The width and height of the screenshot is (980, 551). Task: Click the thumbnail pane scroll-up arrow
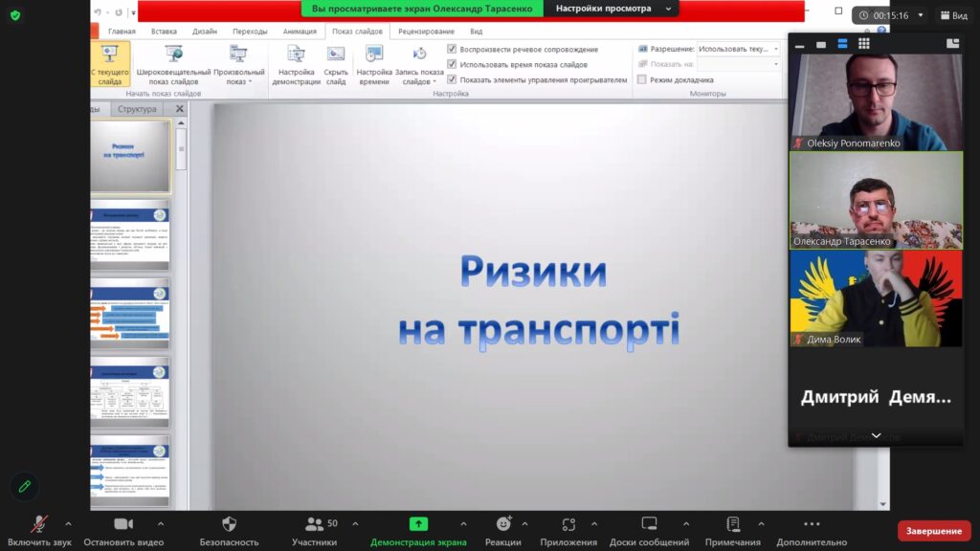tap(181, 123)
